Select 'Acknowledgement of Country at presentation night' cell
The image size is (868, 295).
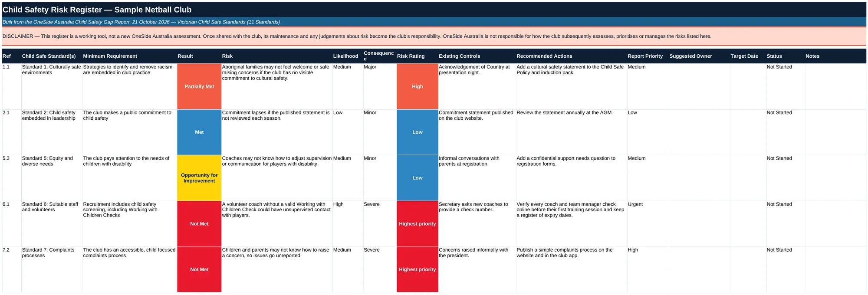pyautogui.click(x=477, y=86)
